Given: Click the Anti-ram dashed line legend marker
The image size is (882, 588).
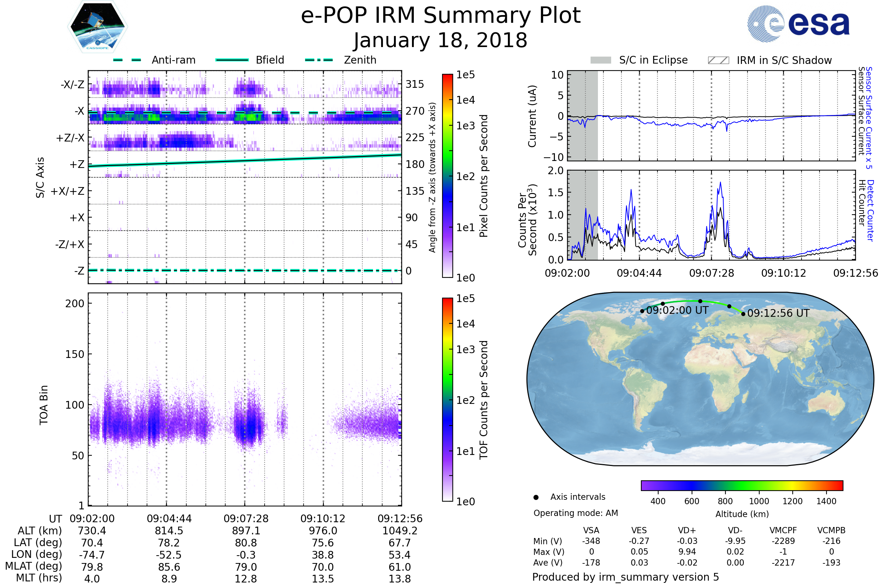Looking at the screenshot, I should (x=127, y=60).
